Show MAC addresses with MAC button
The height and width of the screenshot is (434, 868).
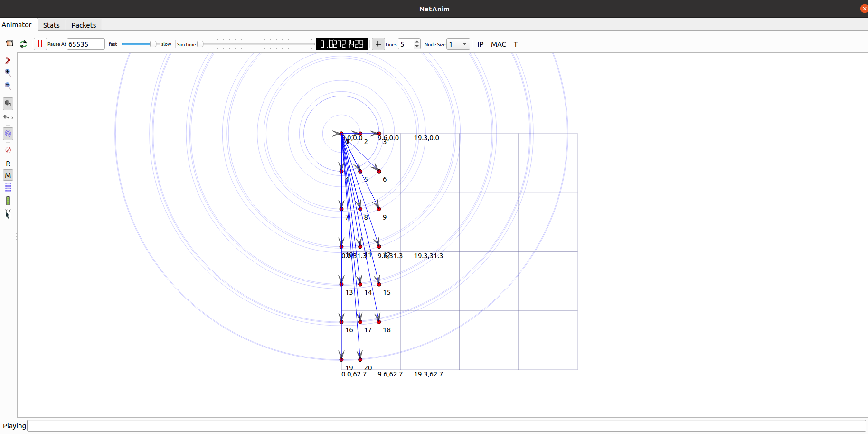coord(498,44)
